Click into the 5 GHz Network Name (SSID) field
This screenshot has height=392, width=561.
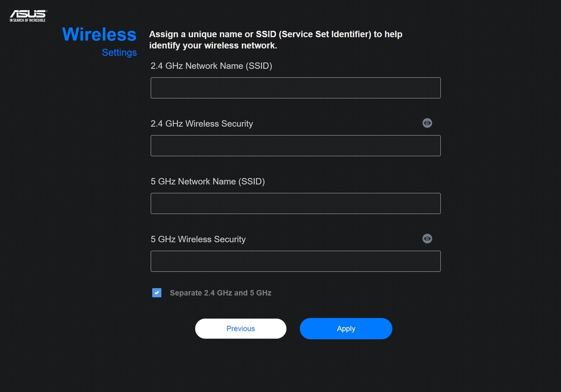click(295, 203)
